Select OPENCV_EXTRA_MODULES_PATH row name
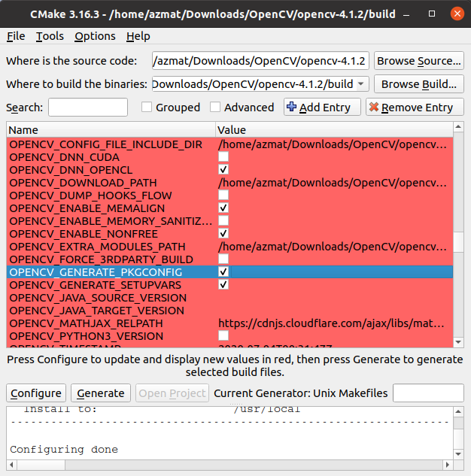Image resolution: width=471 pixels, height=476 pixels. [x=98, y=246]
